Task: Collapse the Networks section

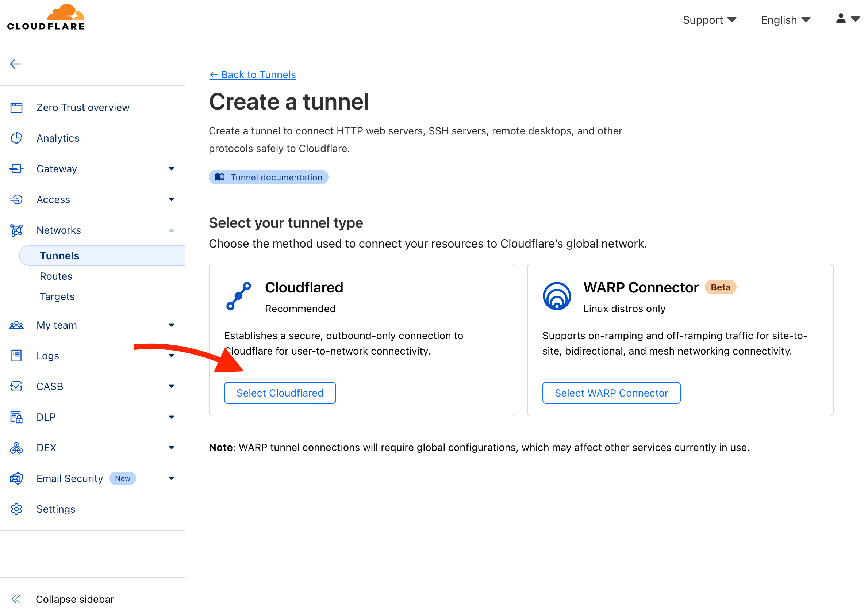Action: pos(172,230)
